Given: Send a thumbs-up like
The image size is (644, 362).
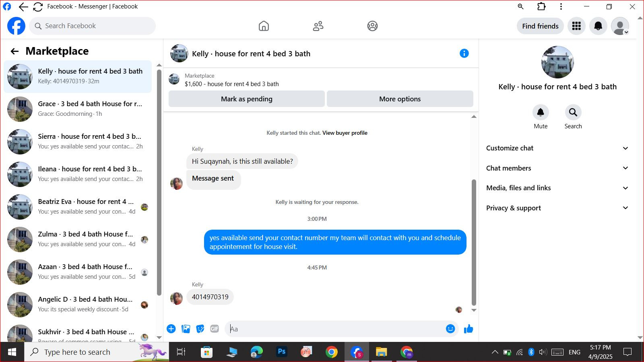Looking at the screenshot, I should pos(469,329).
